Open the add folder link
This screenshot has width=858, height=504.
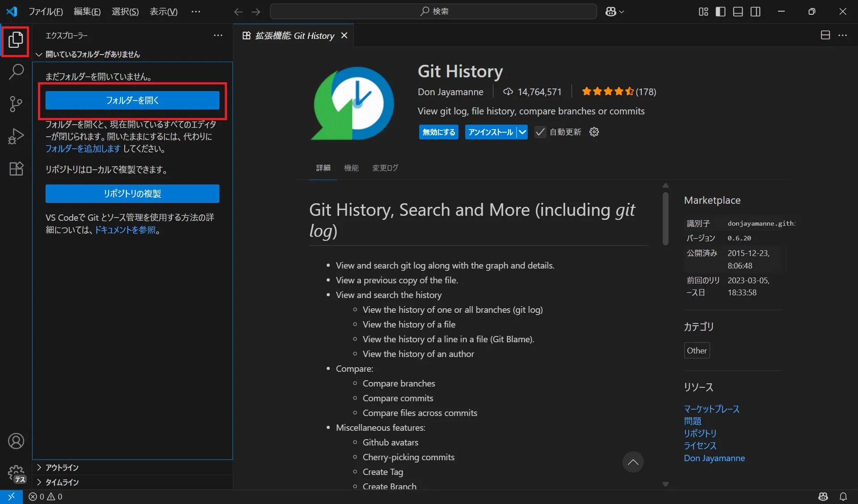(x=83, y=149)
